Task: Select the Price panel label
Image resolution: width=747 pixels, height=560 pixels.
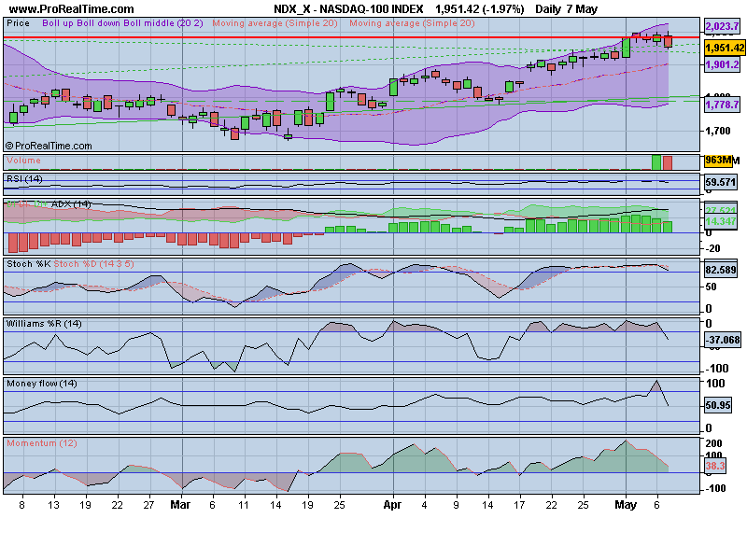Action: point(18,22)
